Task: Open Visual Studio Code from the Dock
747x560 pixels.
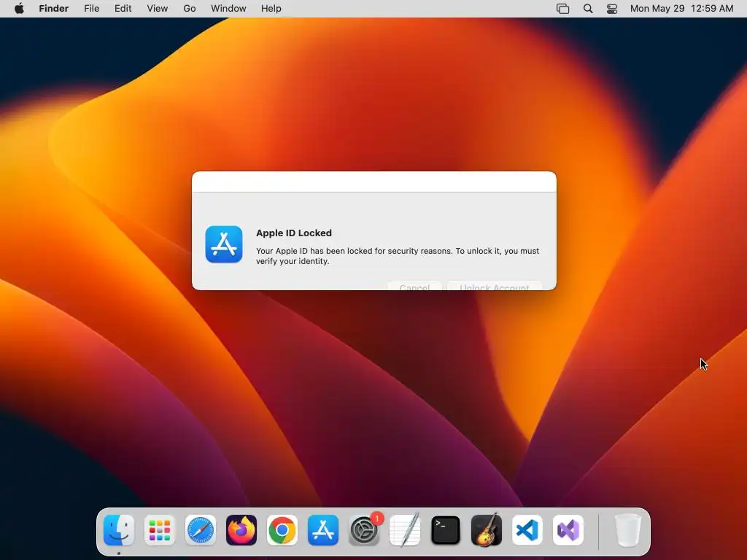Action: [527, 530]
